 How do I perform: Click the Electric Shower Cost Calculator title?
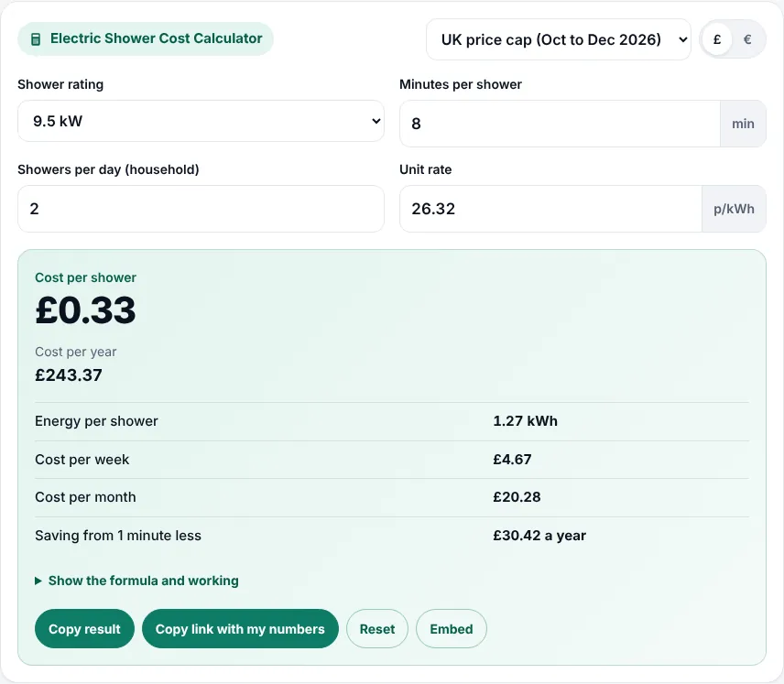pos(156,38)
